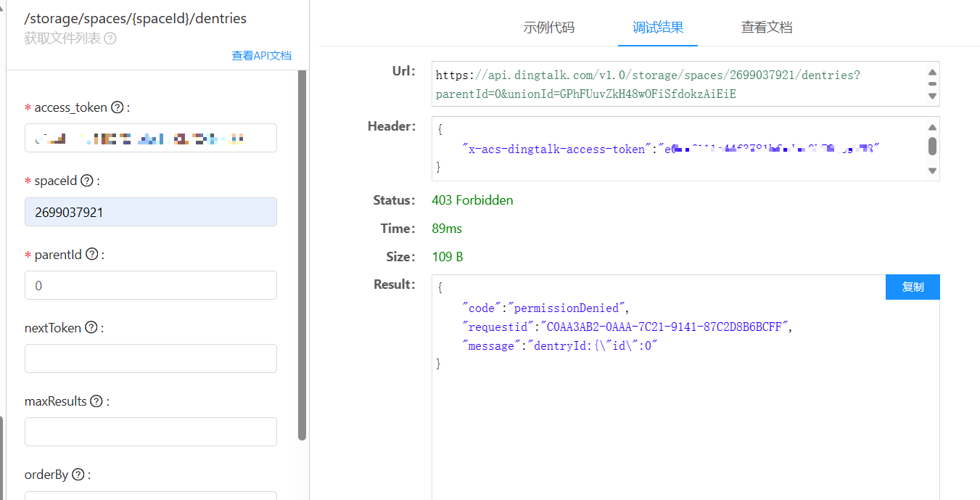980x500 pixels.
Task: Click the help icon after 获取文件列表
Action: pos(110,38)
